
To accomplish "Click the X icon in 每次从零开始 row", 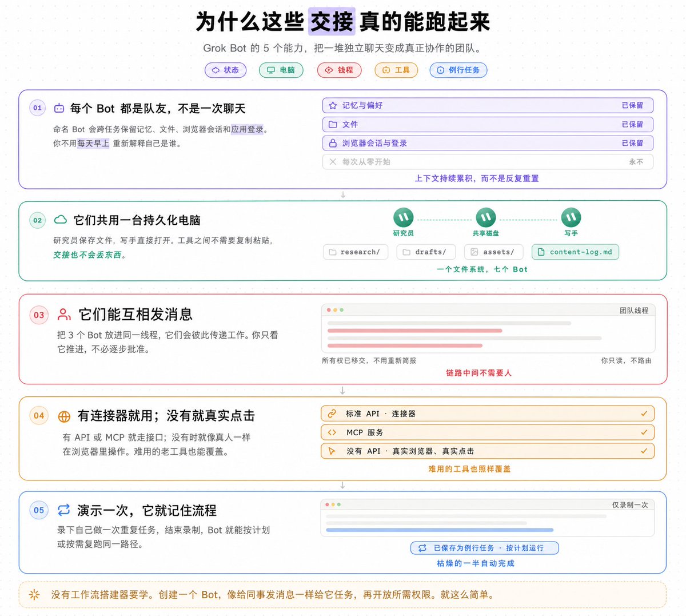I will (x=333, y=162).
